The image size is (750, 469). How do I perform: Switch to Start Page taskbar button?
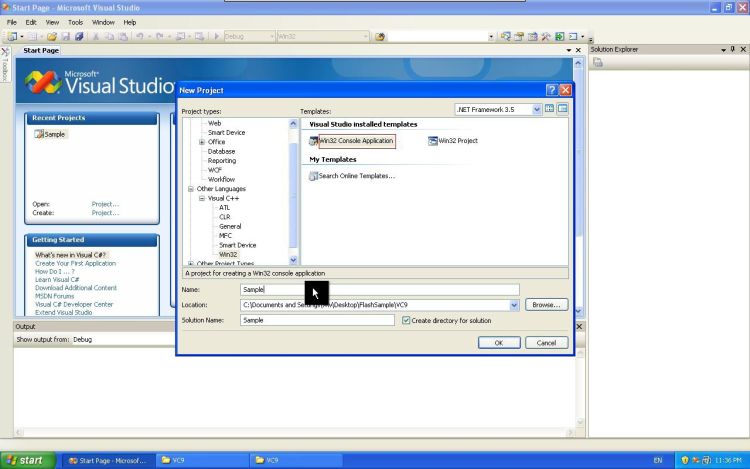click(x=108, y=460)
